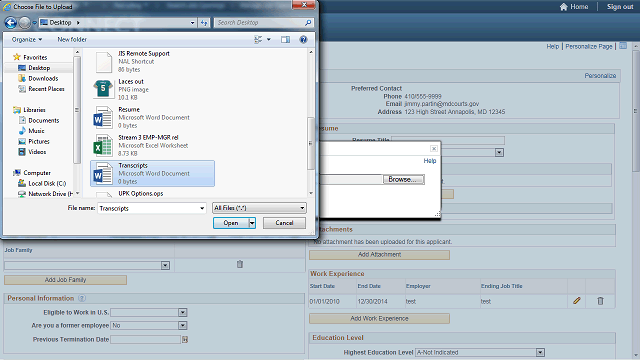The width and height of the screenshot is (640, 360).
Task: Click Add Work Experience button
Action: click(x=380, y=318)
